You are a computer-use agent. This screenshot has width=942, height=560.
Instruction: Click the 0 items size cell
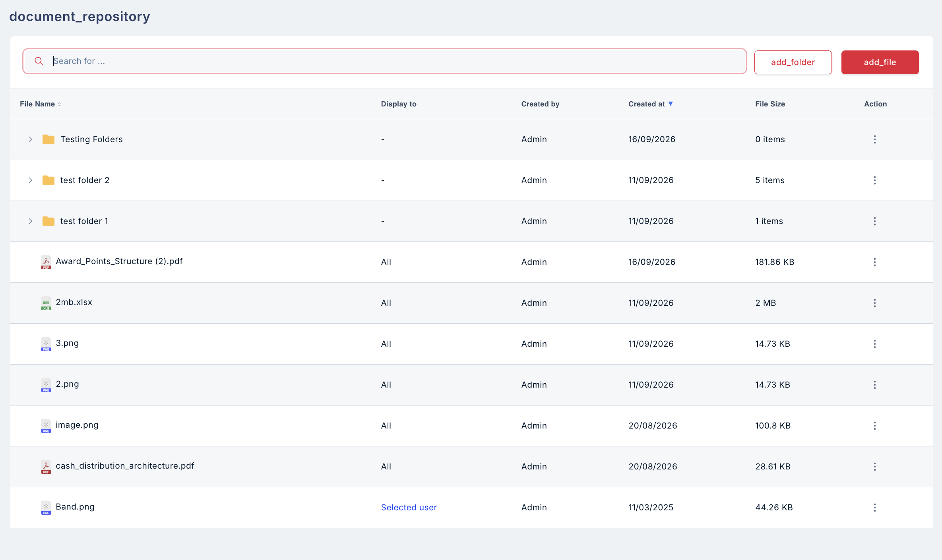pyautogui.click(x=770, y=139)
